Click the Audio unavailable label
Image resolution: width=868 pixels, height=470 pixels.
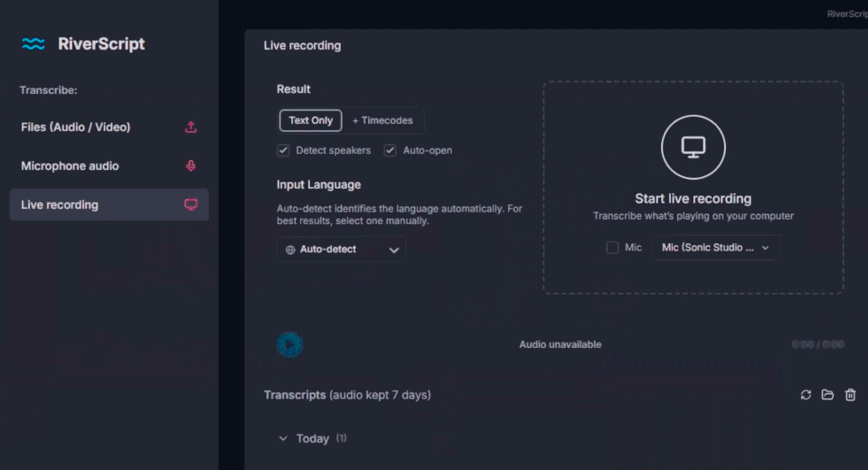coord(561,344)
